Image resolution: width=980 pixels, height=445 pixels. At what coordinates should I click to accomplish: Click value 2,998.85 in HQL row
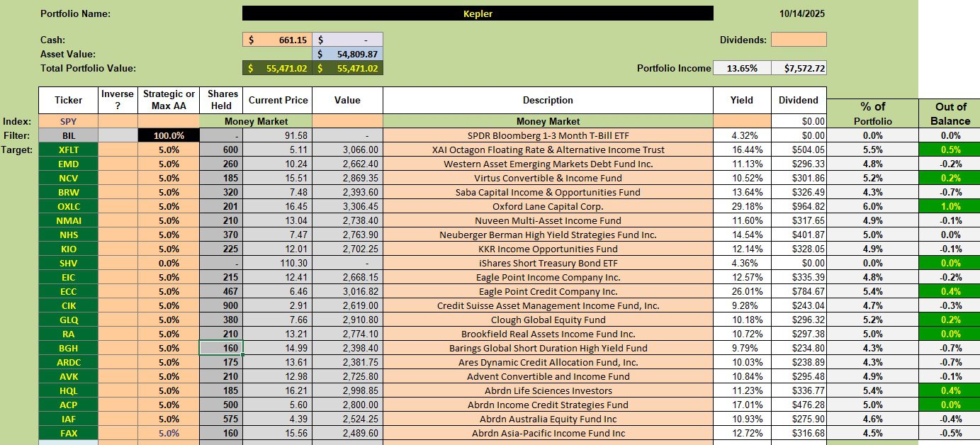tap(347, 390)
